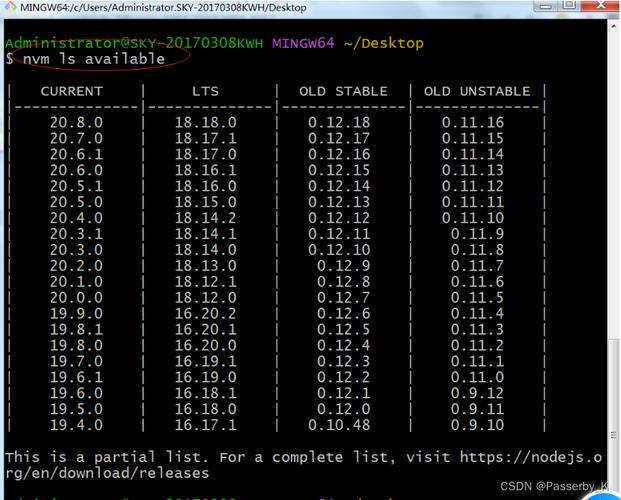Click version 20.6.1

pos(76,154)
